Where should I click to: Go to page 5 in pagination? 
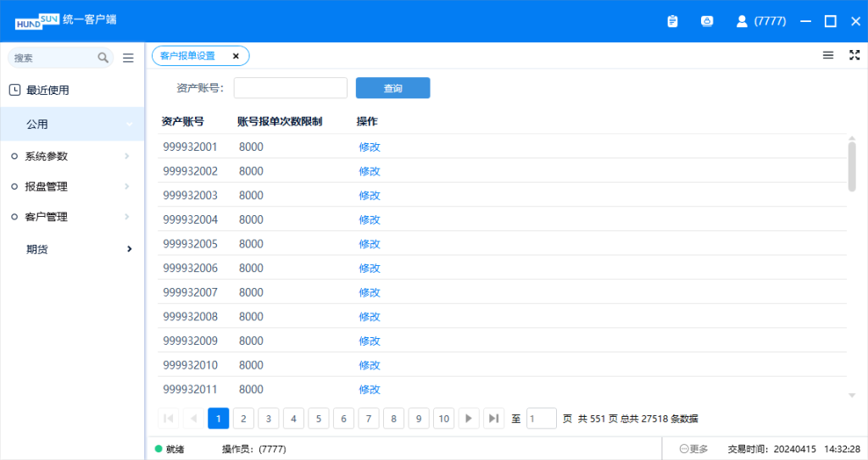pyautogui.click(x=319, y=418)
